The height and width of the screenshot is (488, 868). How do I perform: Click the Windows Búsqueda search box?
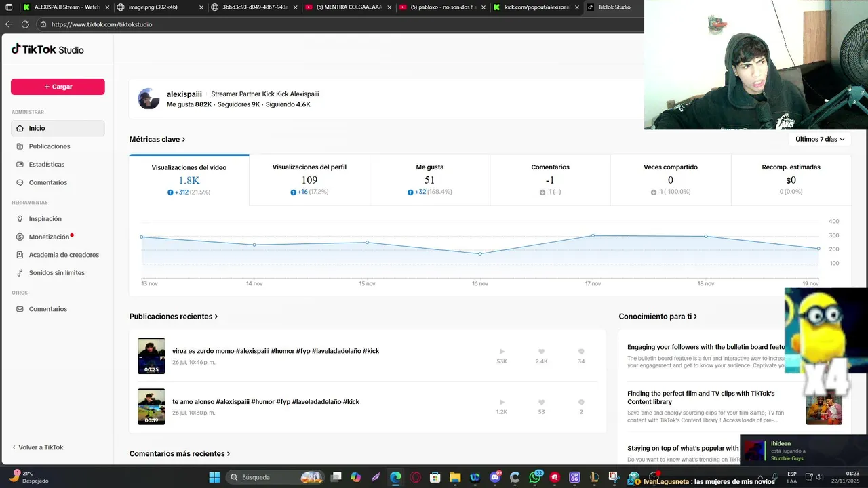(275, 477)
